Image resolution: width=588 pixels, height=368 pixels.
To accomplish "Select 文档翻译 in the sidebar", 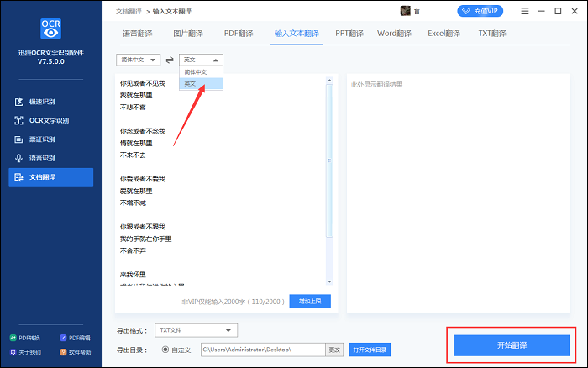I will [51, 177].
